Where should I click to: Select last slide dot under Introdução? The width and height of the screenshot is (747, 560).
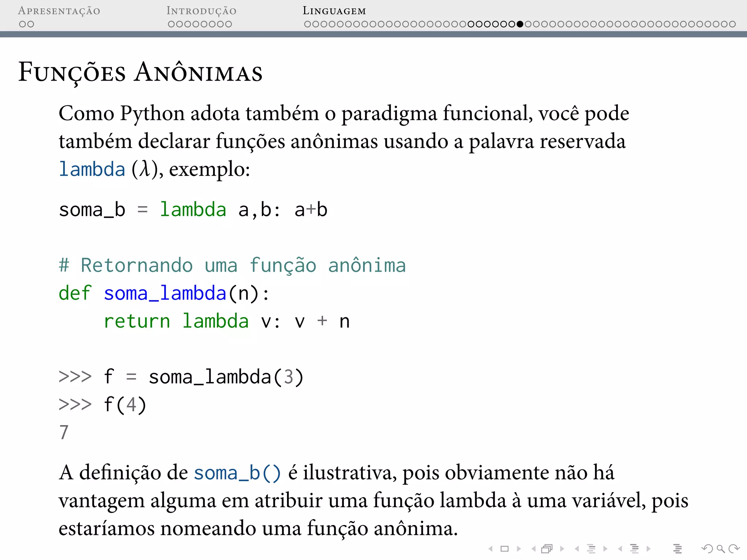tap(228, 24)
